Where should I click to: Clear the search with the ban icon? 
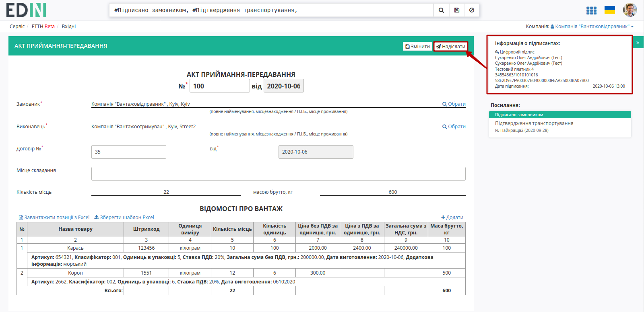(472, 10)
